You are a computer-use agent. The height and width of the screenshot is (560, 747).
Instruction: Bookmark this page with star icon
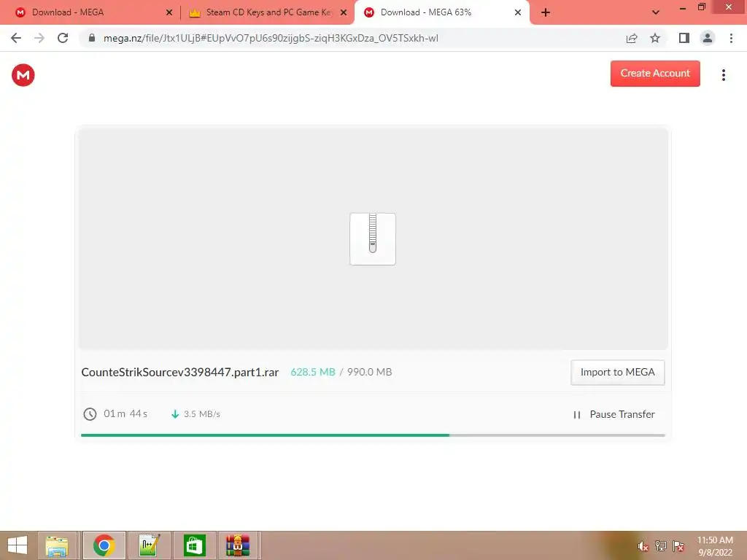click(655, 38)
